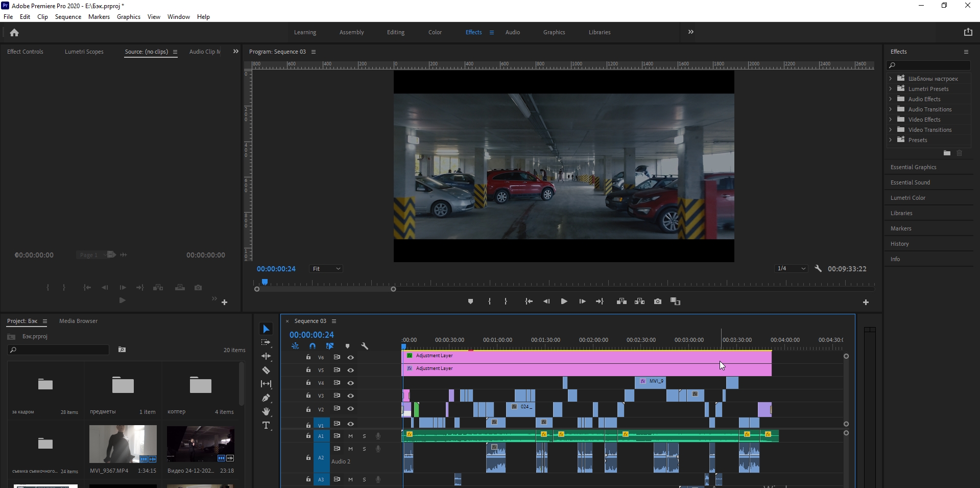Viewport: 980px width, 488px height.
Task: Expand Audio Effects folder
Action: click(x=891, y=99)
